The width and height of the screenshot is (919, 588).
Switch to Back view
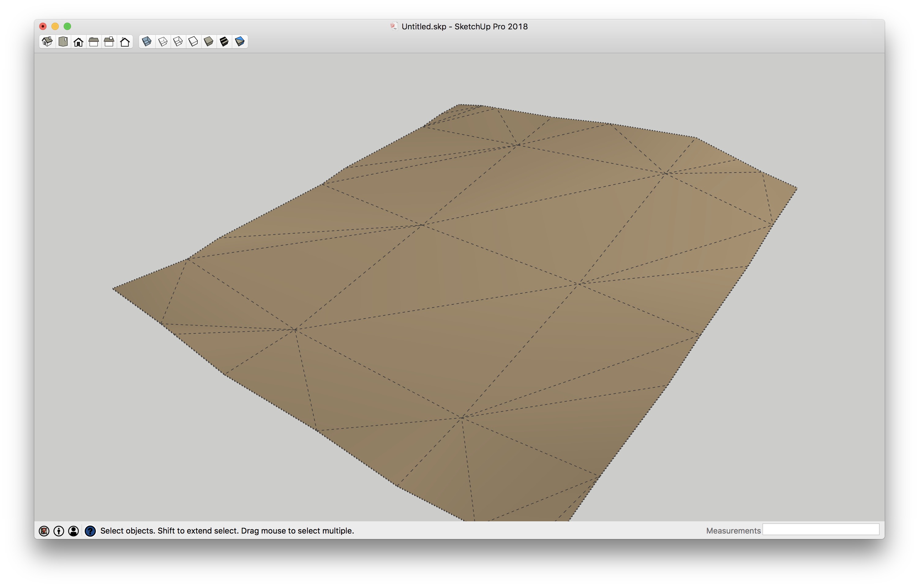tap(109, 42)
